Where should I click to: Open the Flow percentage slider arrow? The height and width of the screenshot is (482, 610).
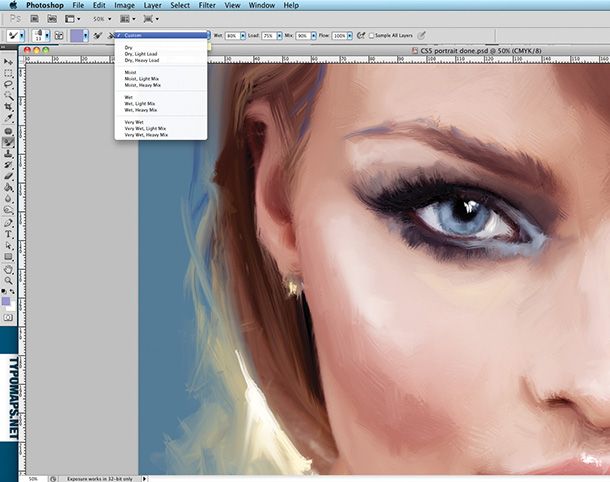tap(350, 36)
